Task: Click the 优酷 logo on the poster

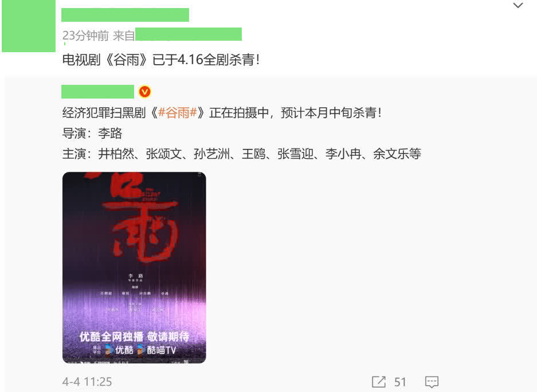Action: [120, 350]
